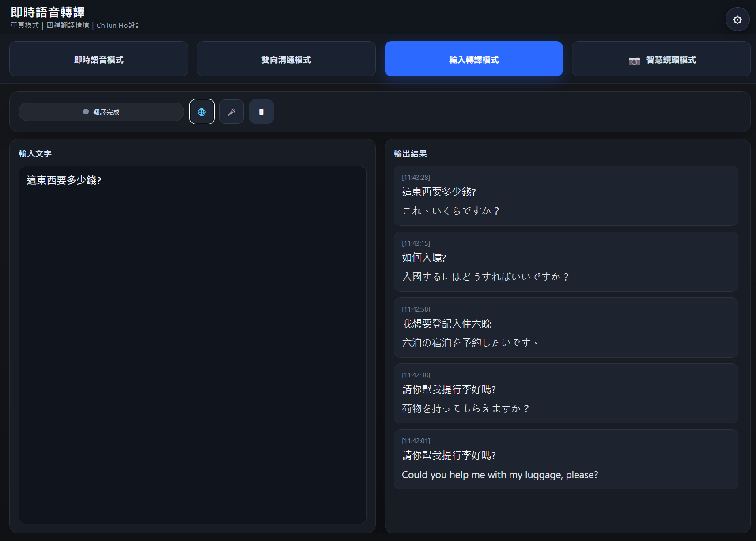Click source text 我想要登記入住六晚

pyautogui.click(x=446, y=324)
